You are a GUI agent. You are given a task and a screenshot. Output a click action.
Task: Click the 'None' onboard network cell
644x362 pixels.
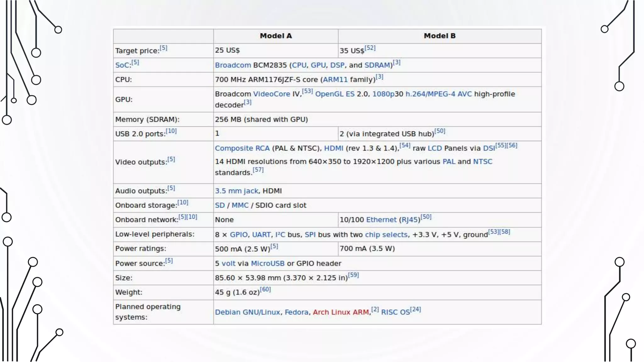tap(276, 220)
